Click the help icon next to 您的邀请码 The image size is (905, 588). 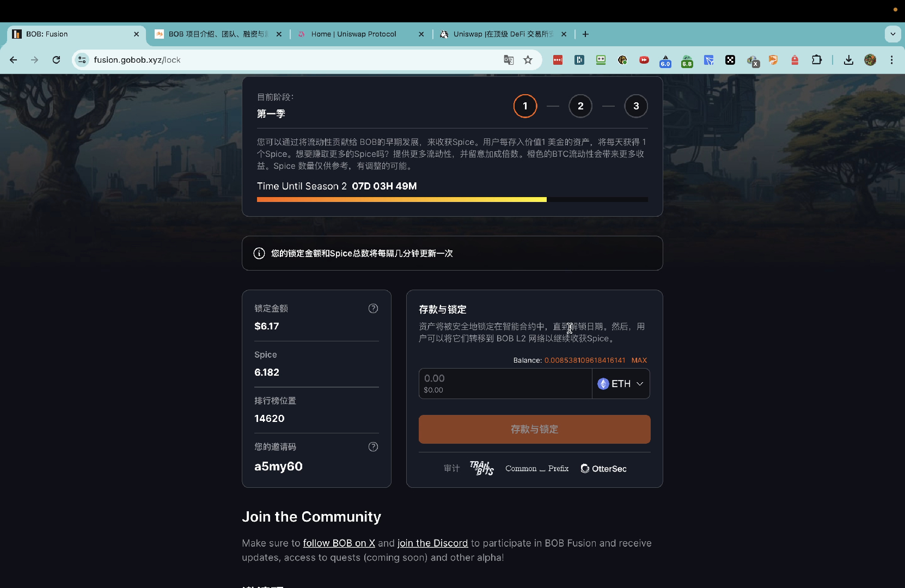click(373, 446)
